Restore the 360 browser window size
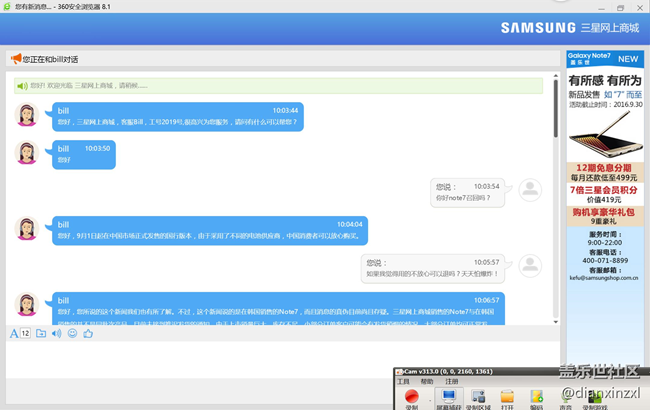The height and width of the screenshot is (410, 650). tap(621, 8)
